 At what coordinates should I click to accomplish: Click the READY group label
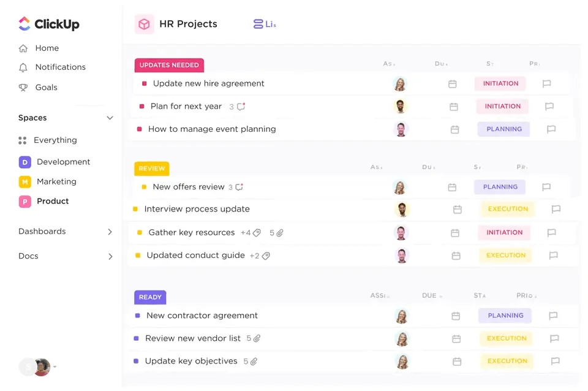click(x=150, y=297)
